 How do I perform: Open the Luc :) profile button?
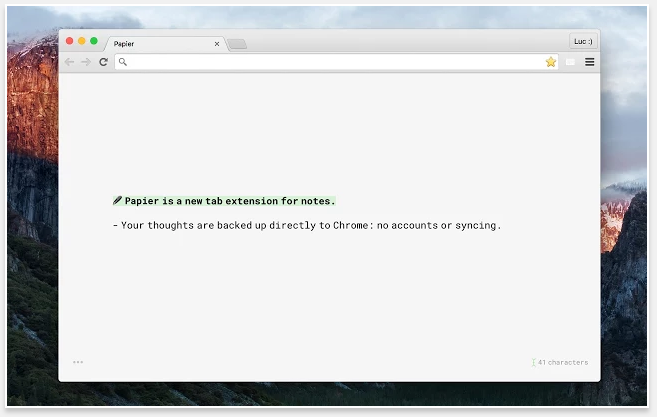tap(583, 41)
